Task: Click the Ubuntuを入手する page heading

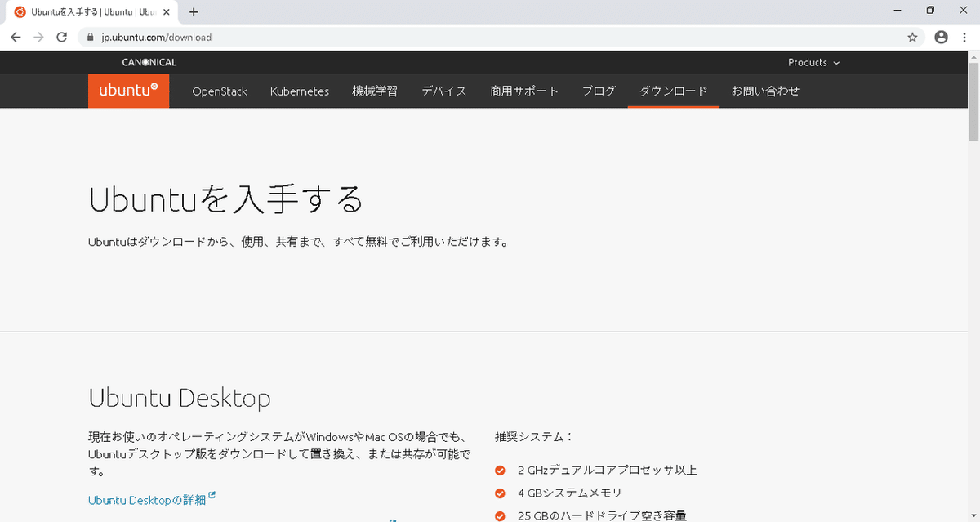Action: pyautogui.click(x=225, y=199)
